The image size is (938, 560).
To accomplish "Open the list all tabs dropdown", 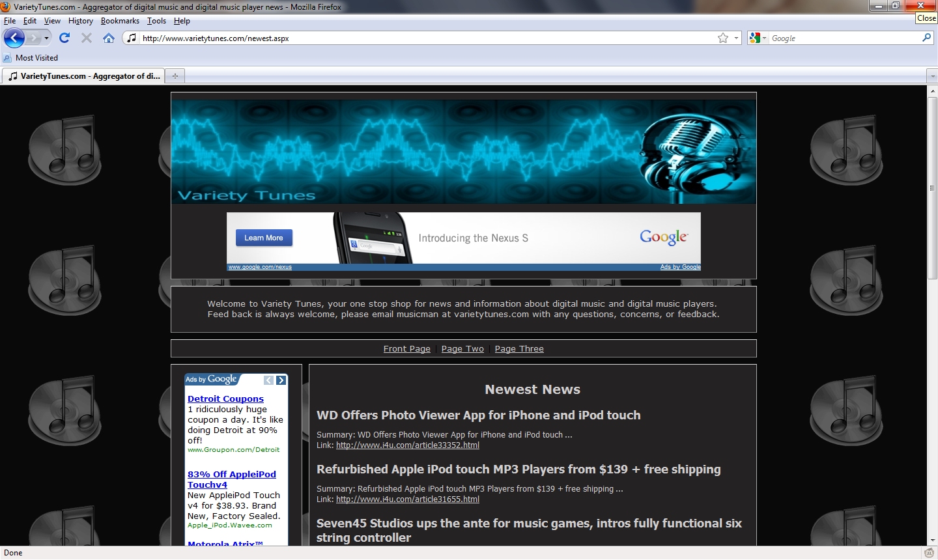I will 932,76.
